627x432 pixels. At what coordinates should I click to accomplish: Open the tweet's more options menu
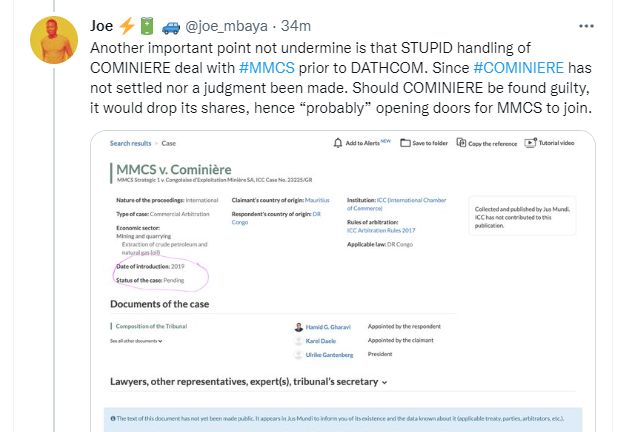[x=598, y=24]
